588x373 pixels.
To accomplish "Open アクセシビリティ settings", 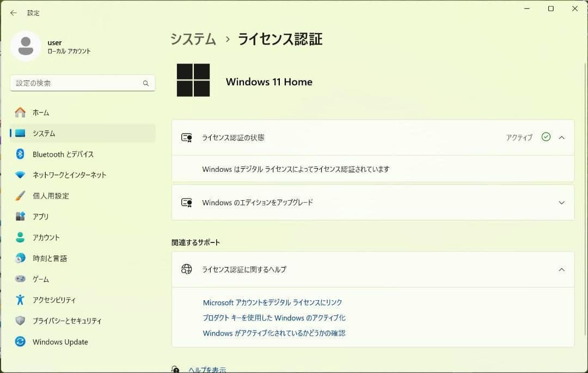I will 83,300.
